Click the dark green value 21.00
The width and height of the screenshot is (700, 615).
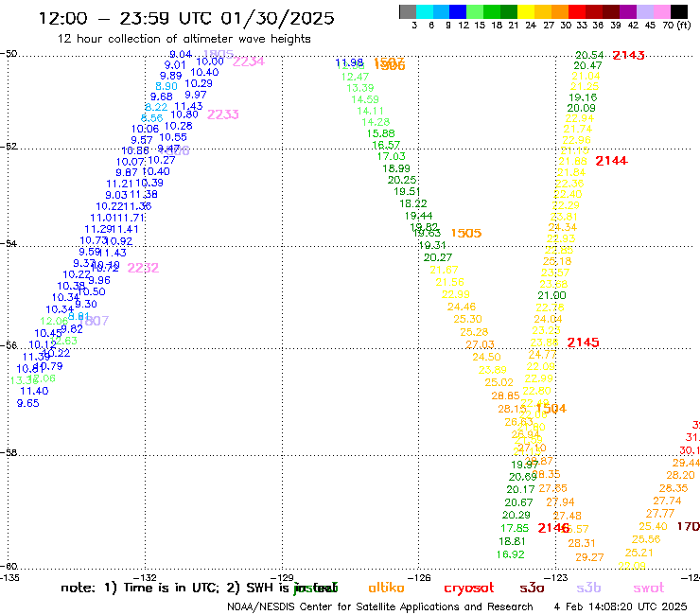(551, 295)
